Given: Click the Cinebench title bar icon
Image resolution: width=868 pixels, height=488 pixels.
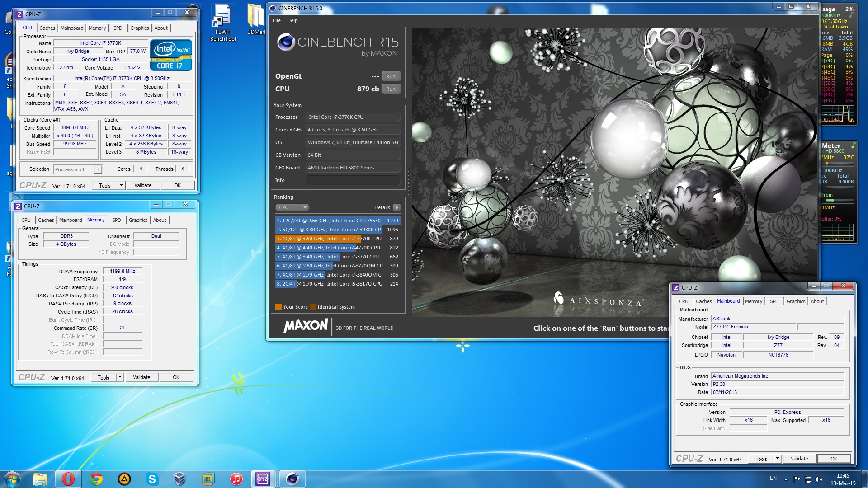Looking at the screenshot, I should (273, 8).
